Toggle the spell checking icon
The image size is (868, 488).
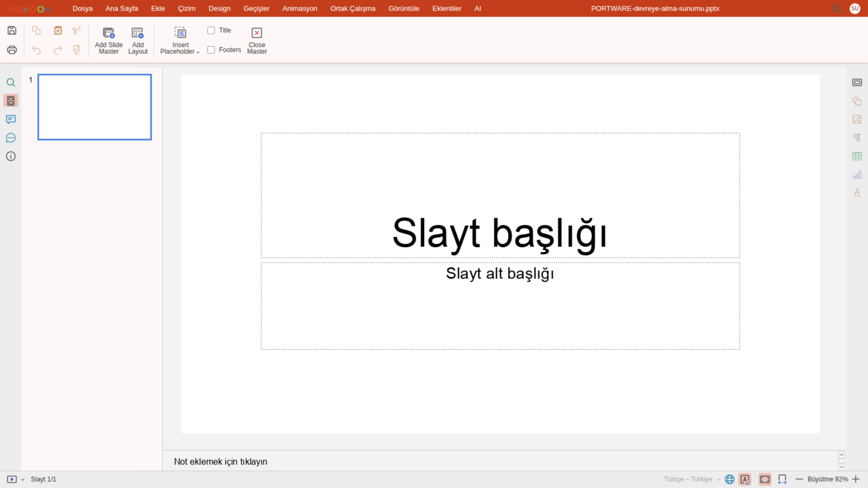point(745,479)
